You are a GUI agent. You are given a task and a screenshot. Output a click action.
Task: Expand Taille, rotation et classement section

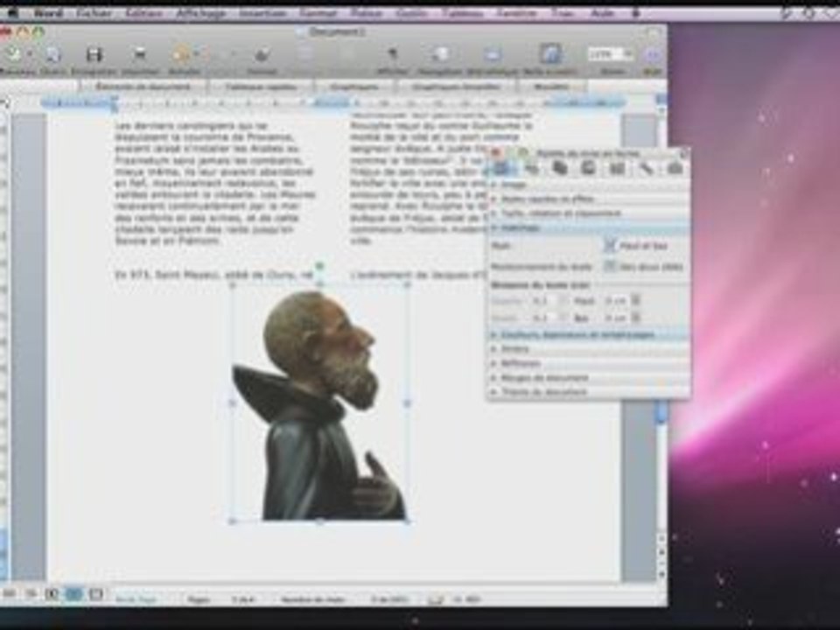click(x=588, y=213)
